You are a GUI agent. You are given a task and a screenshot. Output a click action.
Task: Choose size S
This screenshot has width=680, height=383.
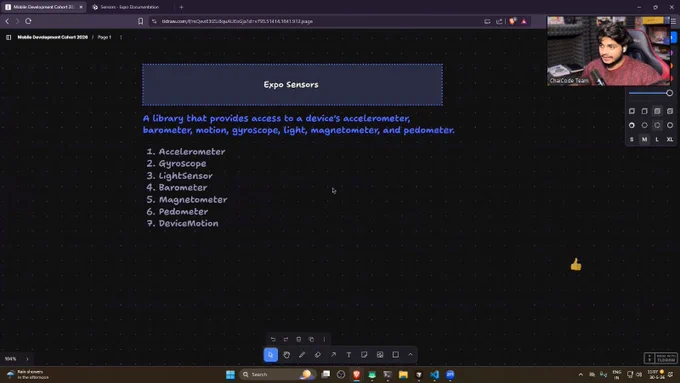coord(632,139)
